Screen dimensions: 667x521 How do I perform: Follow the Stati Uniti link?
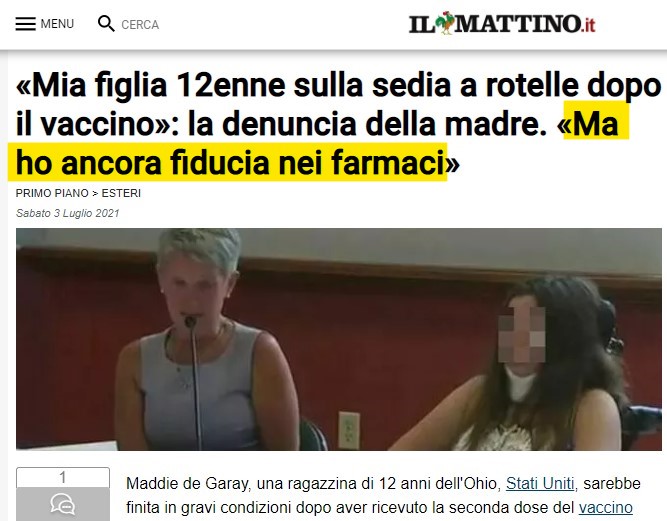(540, 484)
